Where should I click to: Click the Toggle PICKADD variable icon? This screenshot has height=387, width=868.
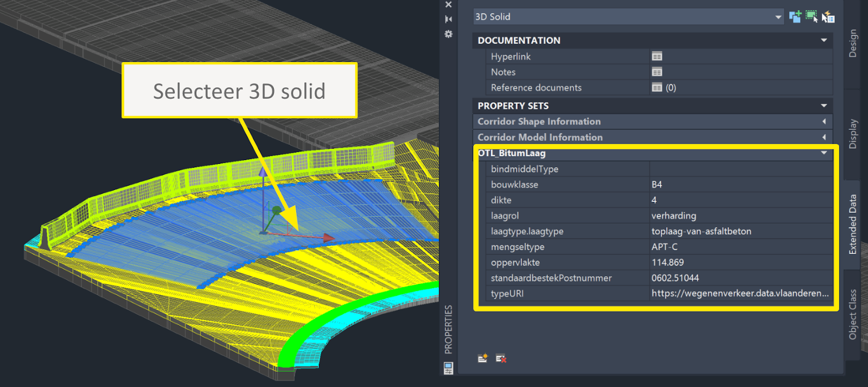click(795, 17)
